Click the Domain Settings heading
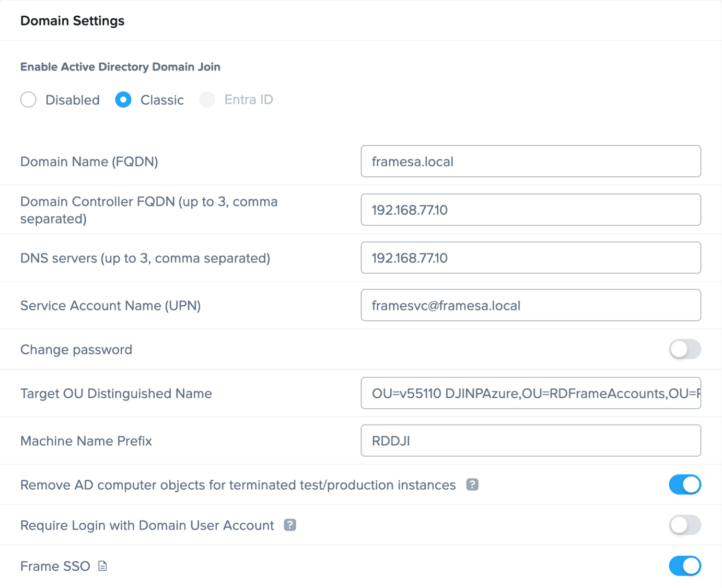 [72, 21]
